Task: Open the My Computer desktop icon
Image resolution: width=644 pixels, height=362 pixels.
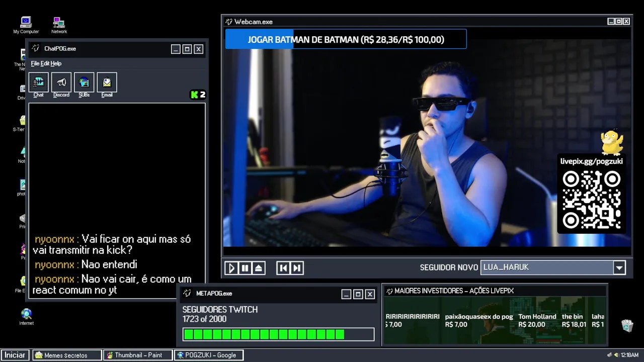Action: (26, 25)
